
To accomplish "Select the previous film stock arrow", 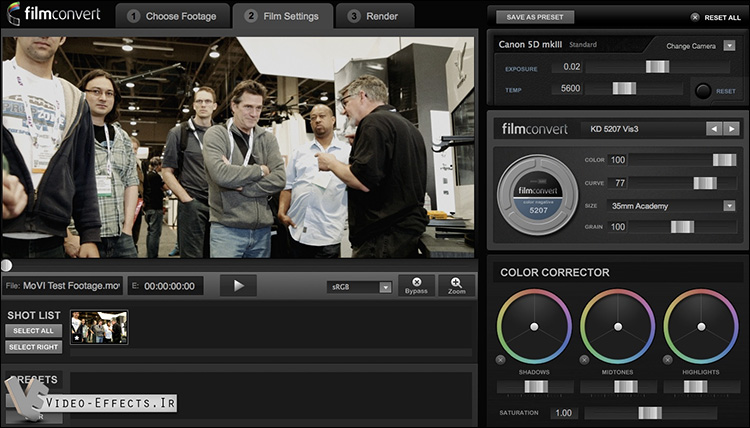I will (x=714, y=129).
